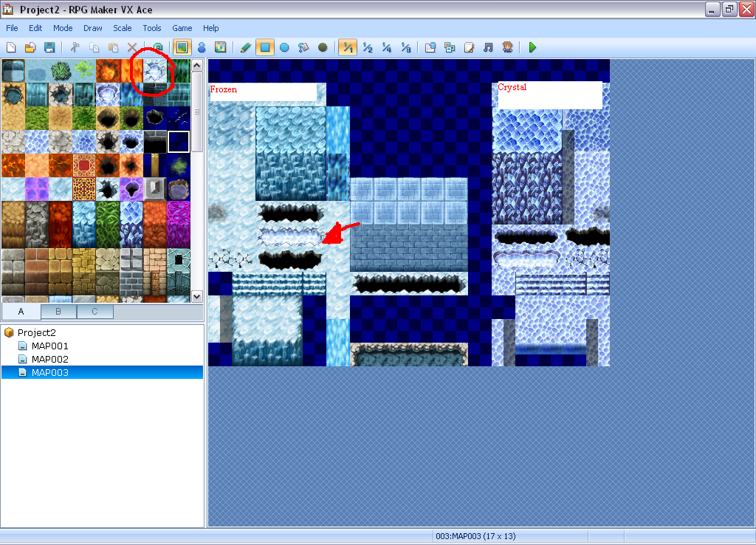Select the Pencil drawing tool

[246, 47]
